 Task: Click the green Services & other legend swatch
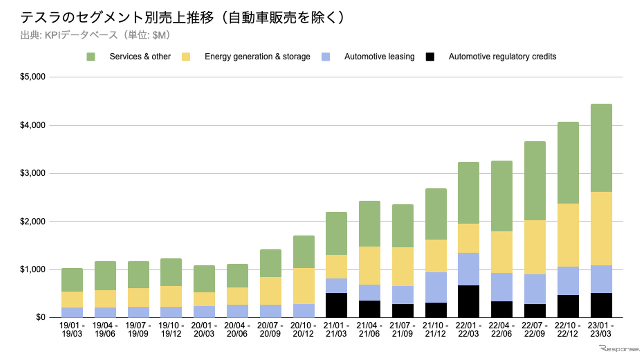coord(91,57)
